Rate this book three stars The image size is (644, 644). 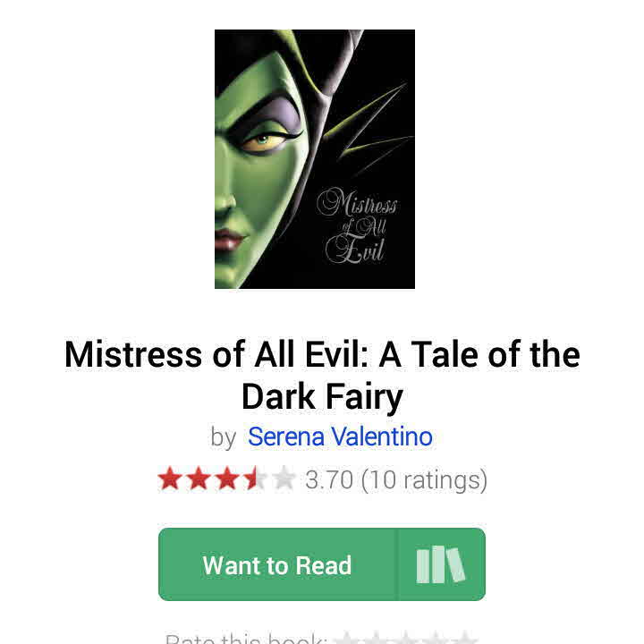coord(405,640)
